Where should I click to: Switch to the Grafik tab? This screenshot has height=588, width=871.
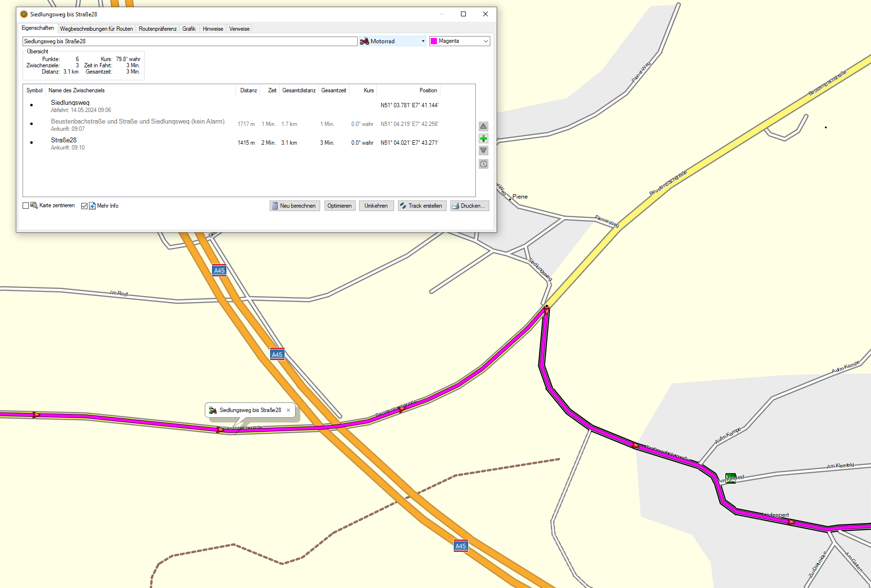click(x=189, y=29)
